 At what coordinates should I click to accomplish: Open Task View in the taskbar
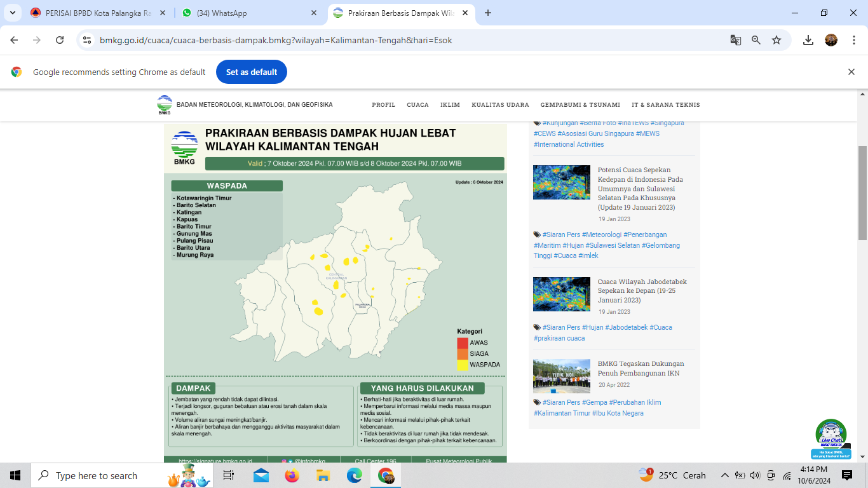coord(229,475)
